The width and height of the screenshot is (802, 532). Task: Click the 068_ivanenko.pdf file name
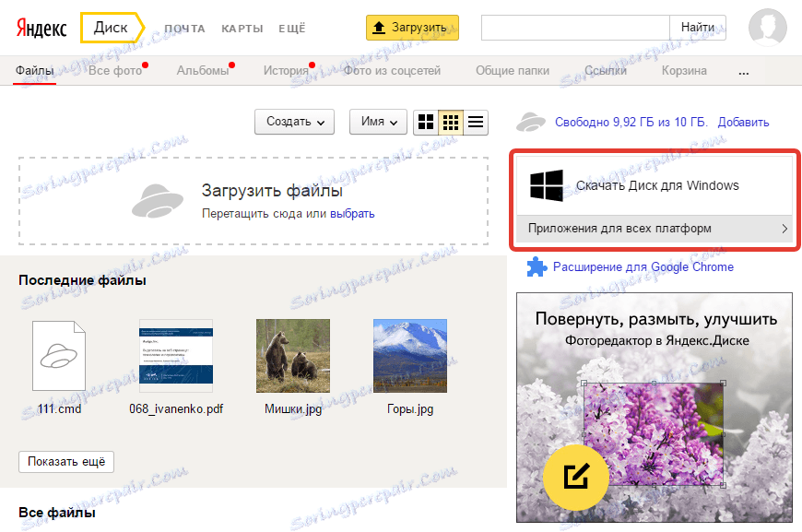pyautogui.click(x=176, y=408)
